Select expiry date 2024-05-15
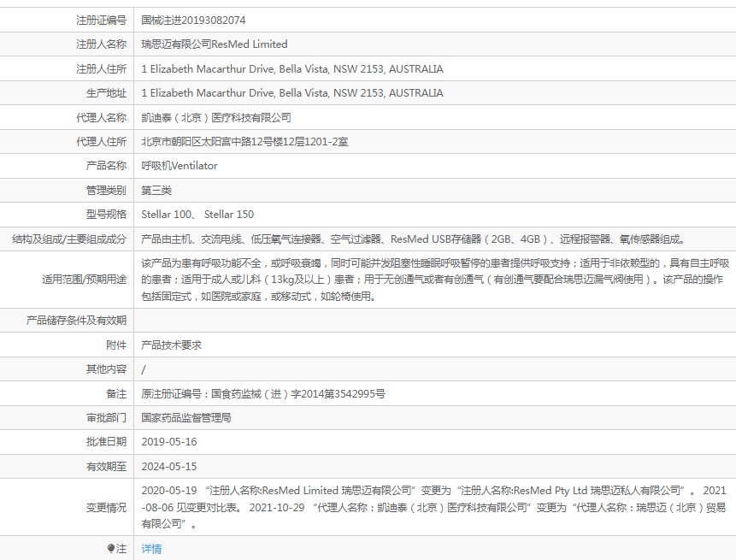 pos(169,467)
